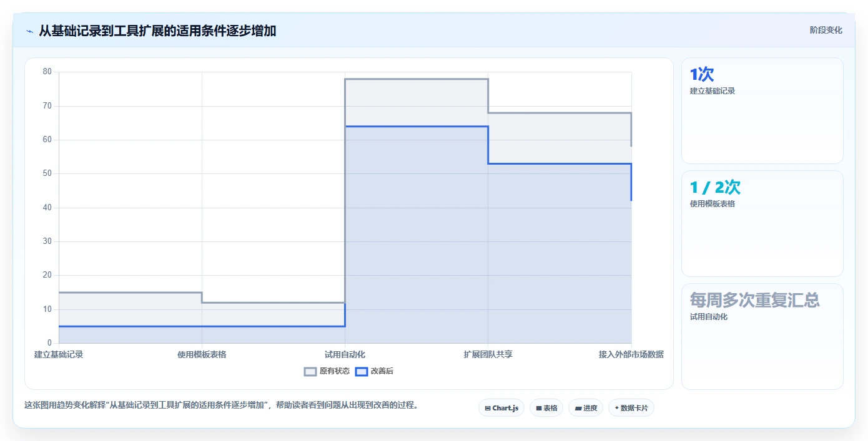Click the chart title heading text
868x441 pixels.
(x=157, y=31)
